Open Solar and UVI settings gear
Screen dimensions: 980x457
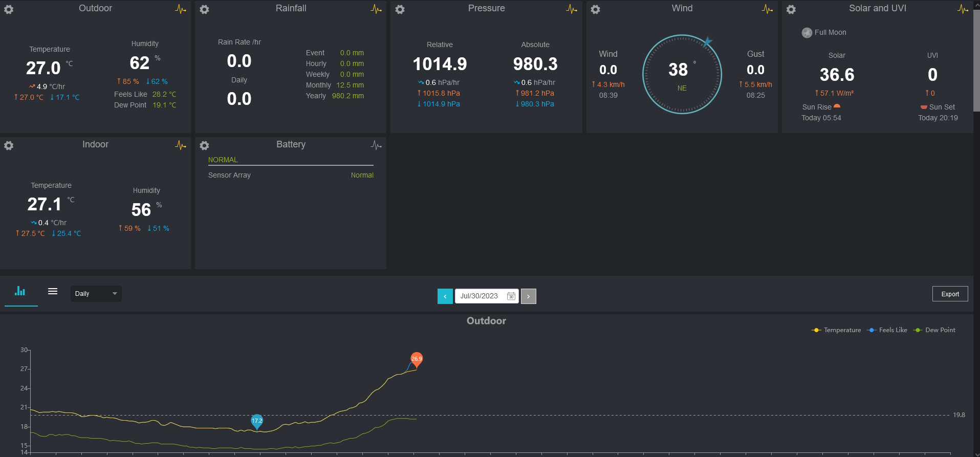[791, 9]
